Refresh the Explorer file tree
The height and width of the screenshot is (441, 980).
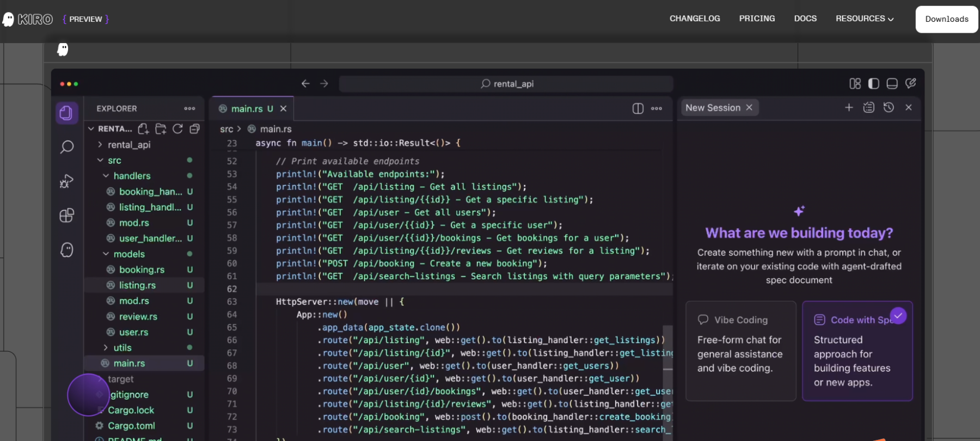[177, 129]
